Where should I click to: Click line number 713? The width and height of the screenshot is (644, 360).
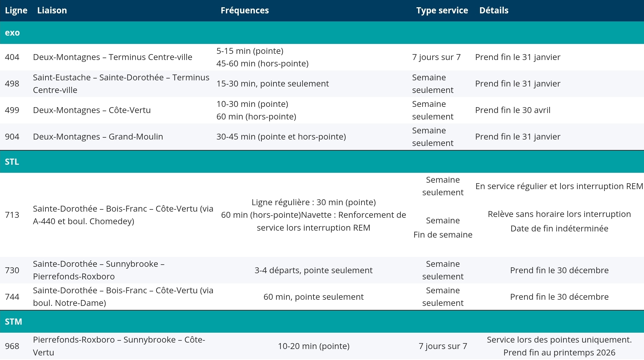point(12,215)
